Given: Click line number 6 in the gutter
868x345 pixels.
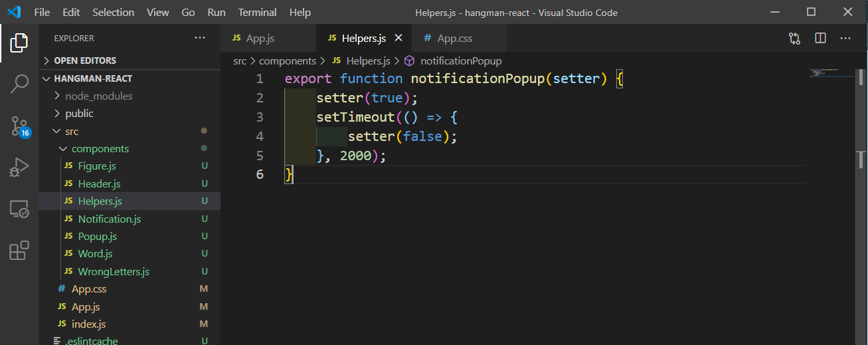Looking at the screenshot, I should [x=260, y=175].
